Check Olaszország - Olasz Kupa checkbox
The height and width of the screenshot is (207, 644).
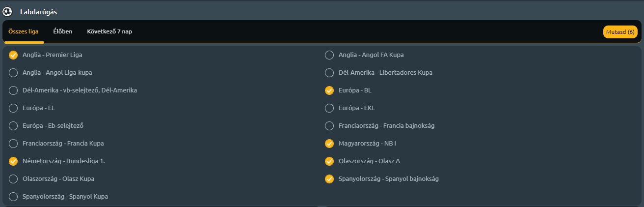(13, 179)
